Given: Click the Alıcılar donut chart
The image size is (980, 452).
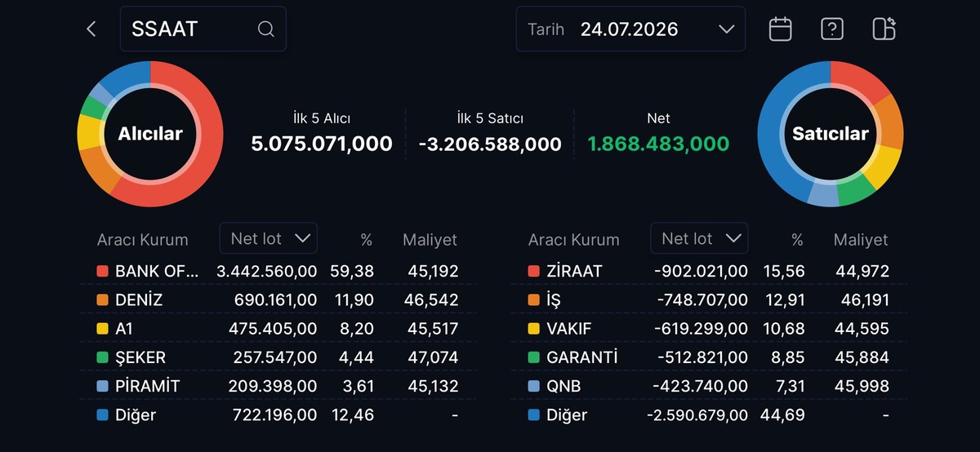Looking at the screenshot, I should [x=150, y=134].
